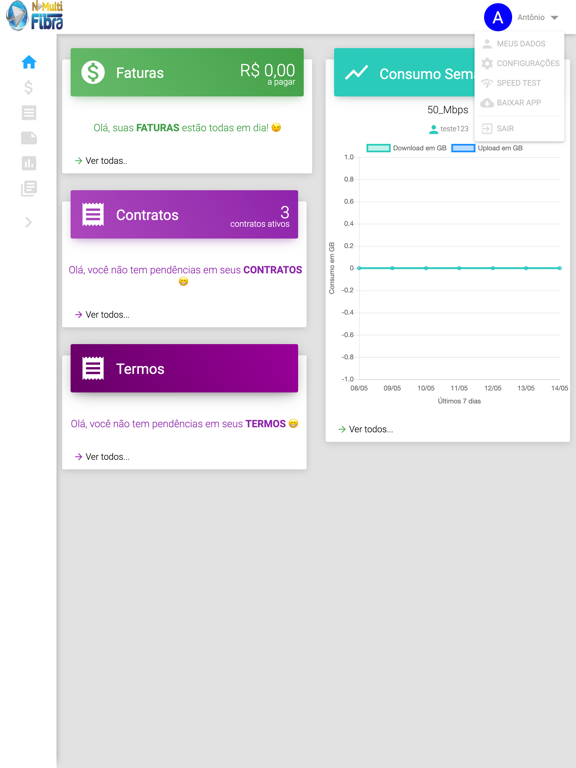Click the gear icon beside CONFIGURAÇÕES
The width and height of the screenshot is (576, 768).
pos(487,63)
